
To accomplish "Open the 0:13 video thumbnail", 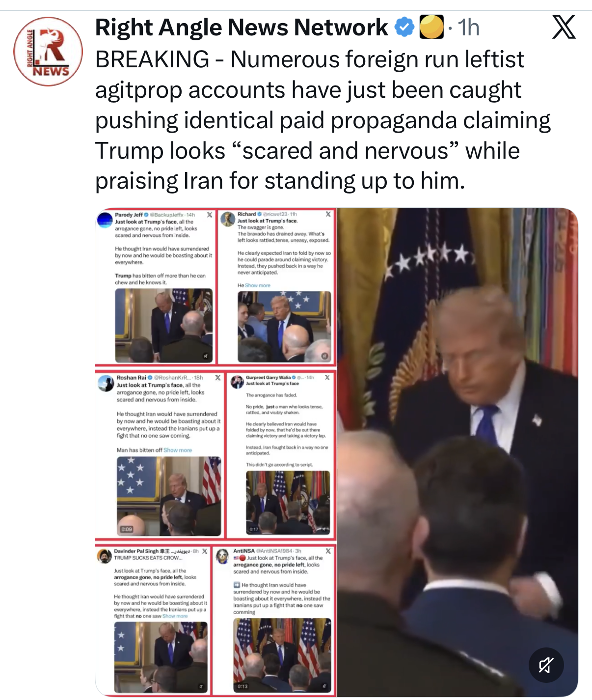I will (282, 655).
